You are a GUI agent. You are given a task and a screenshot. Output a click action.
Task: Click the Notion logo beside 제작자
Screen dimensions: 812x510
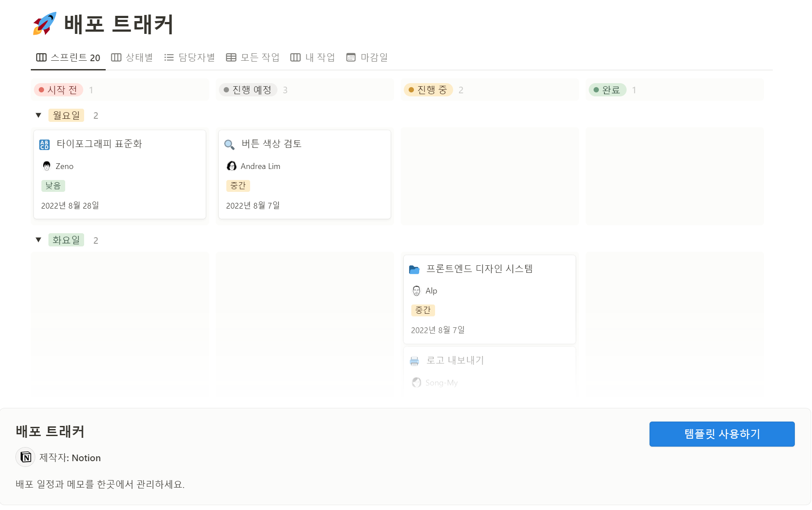[x=26, y=457]
